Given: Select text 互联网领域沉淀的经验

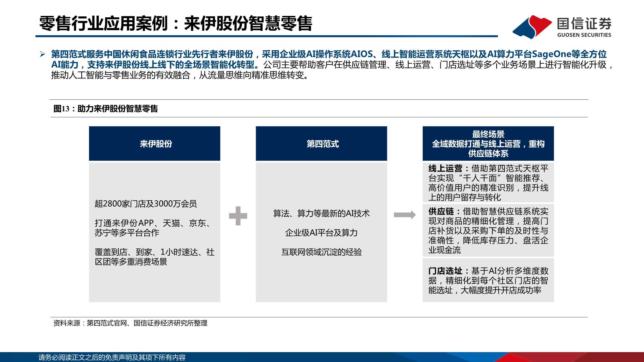Looking at the screenshot, I should 321,252.
